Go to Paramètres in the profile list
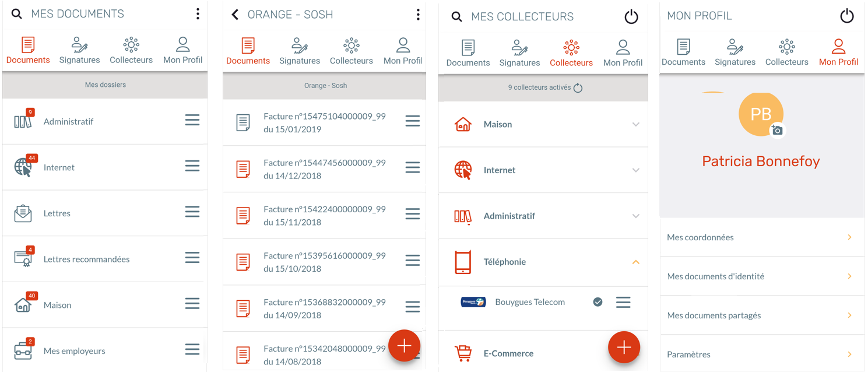This screenshot has height=372, width=868. coord(761,354)
